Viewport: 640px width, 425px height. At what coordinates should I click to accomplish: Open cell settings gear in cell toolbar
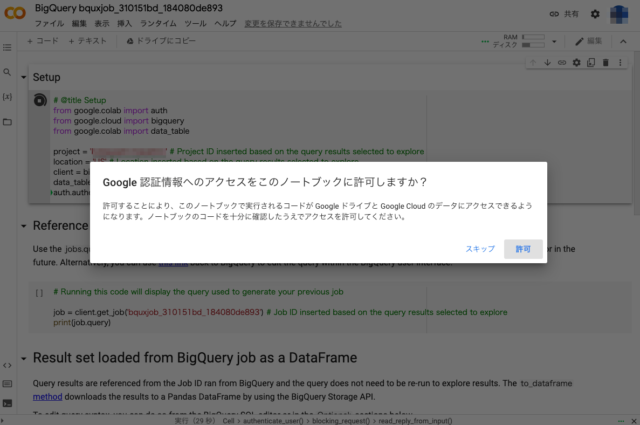pos(576,62)
